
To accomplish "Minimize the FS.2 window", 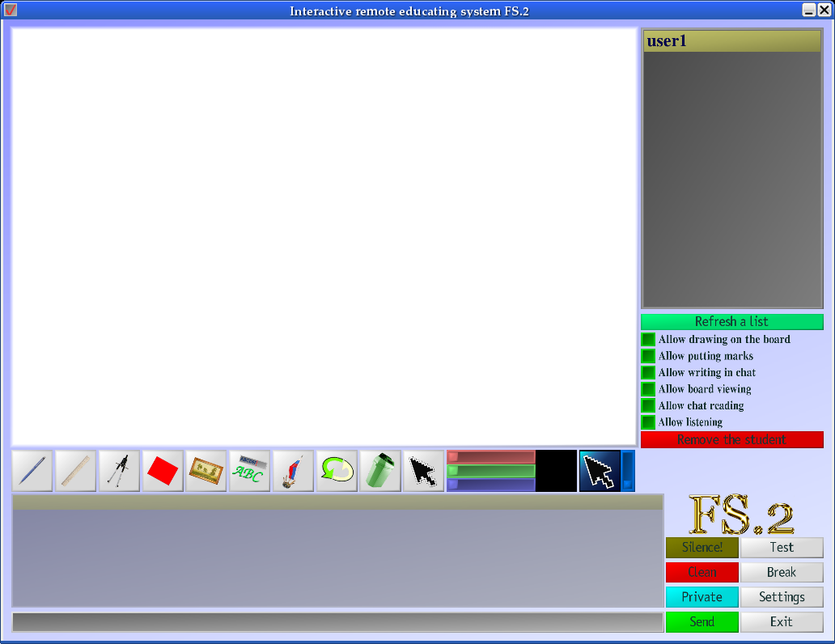I will [x=809, y=10].
